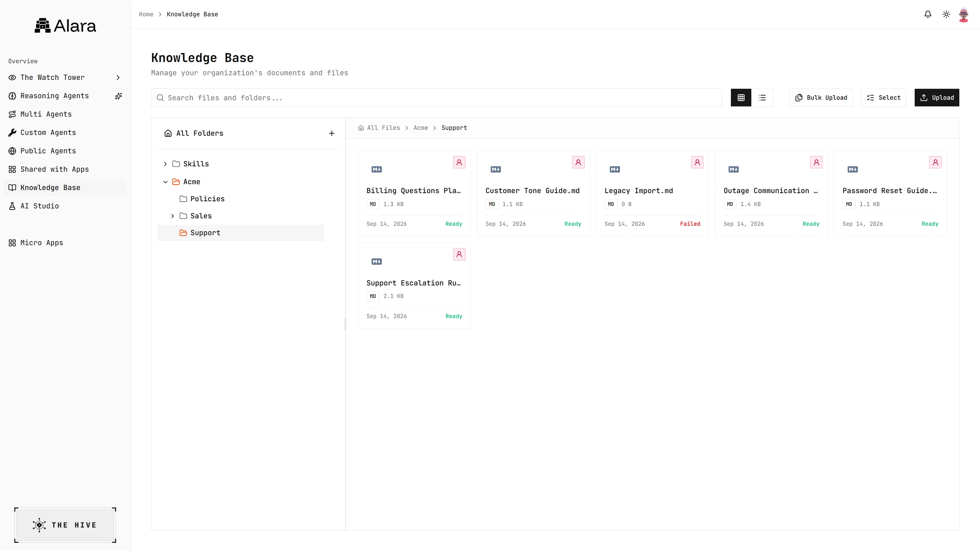Expand the Sales folder
The height and width of the screenshot is (551, 980).
click(172, 216)
